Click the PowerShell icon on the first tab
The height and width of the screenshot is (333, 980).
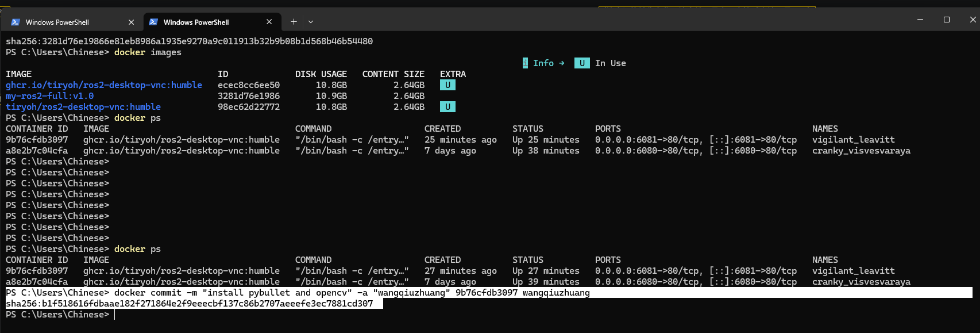point(16,22)
